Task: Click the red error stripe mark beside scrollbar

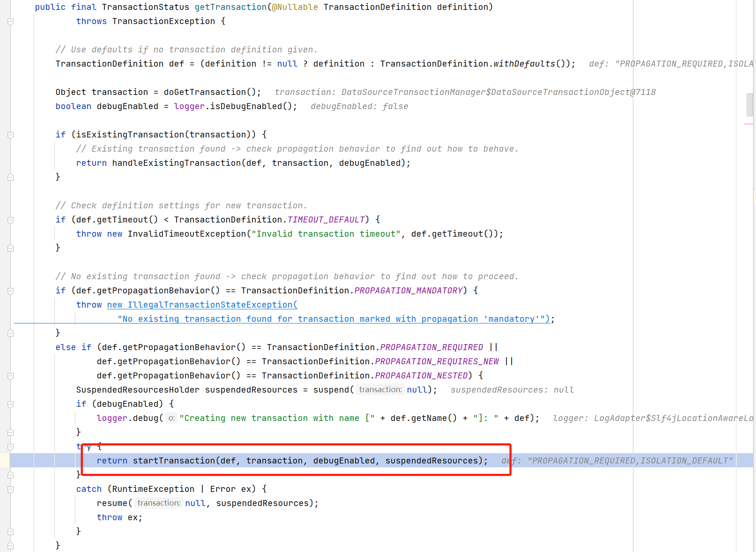Action: point(749,124)
